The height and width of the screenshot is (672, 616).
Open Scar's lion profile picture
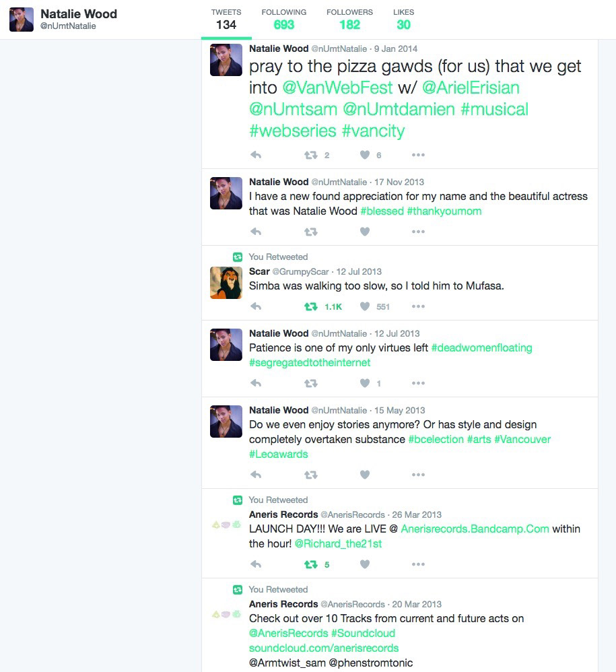(x=226, y=283)
